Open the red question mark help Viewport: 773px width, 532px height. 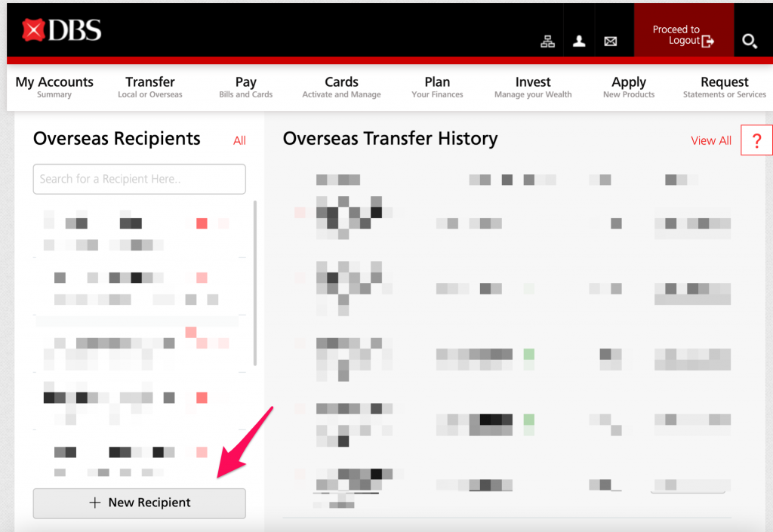tap(756, 140)
